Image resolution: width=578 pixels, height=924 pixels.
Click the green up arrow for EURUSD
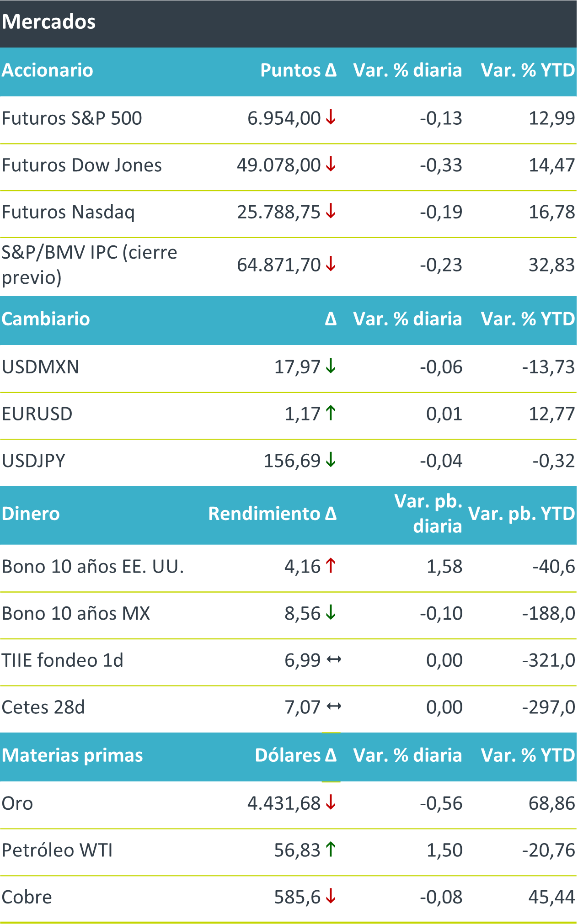pyautogui.click(x=331, y=414)
